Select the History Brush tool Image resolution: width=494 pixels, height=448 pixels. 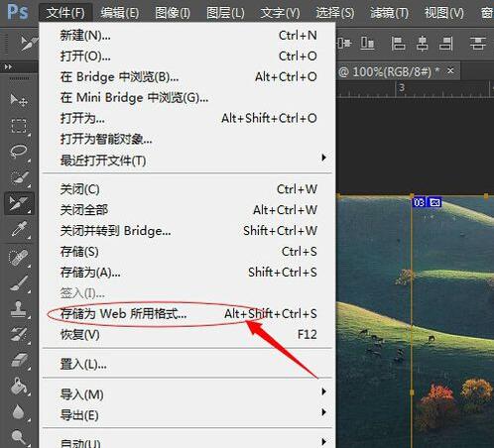point(19,334)
